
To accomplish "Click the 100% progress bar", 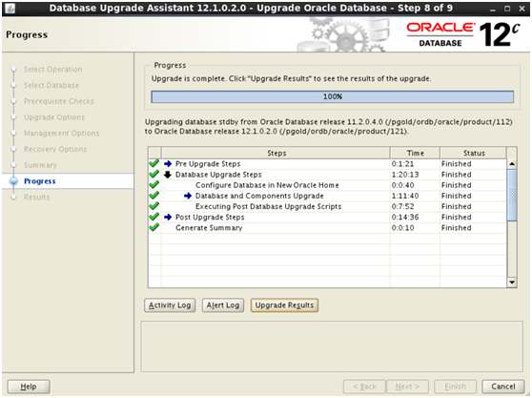I will [x=333, y=96].
